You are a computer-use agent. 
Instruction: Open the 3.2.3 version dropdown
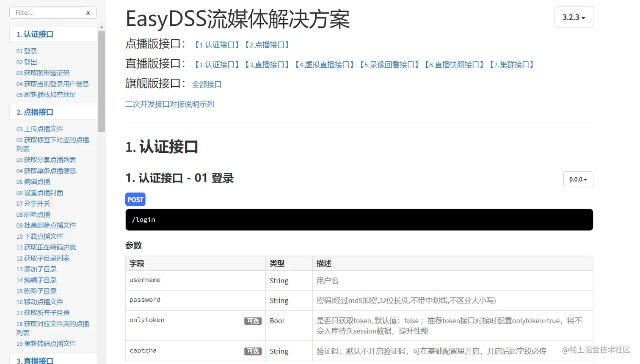coord(574,17)
